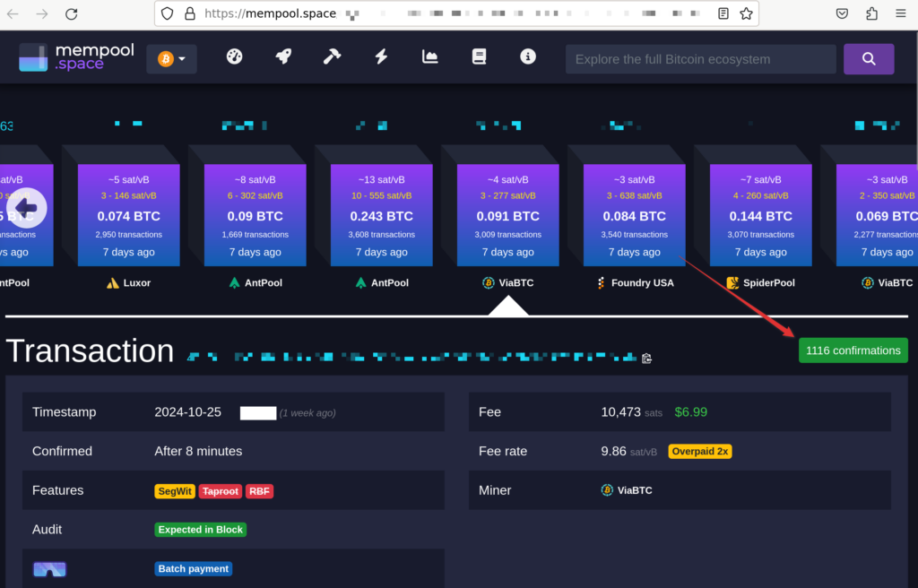Open the dashboard gauge icon in navbar
Image resolution: width=918 pixels, height=588 pixels.
[234, 56]
